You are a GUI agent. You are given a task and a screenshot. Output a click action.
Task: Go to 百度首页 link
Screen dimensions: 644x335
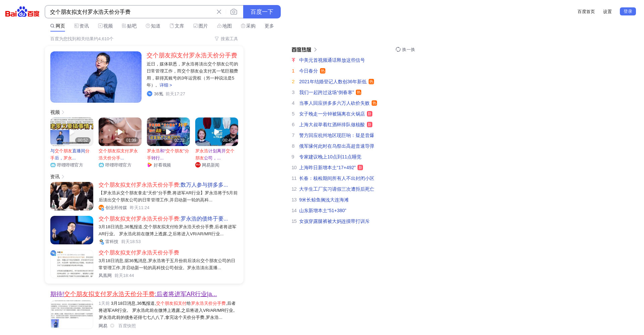[586, 12]
